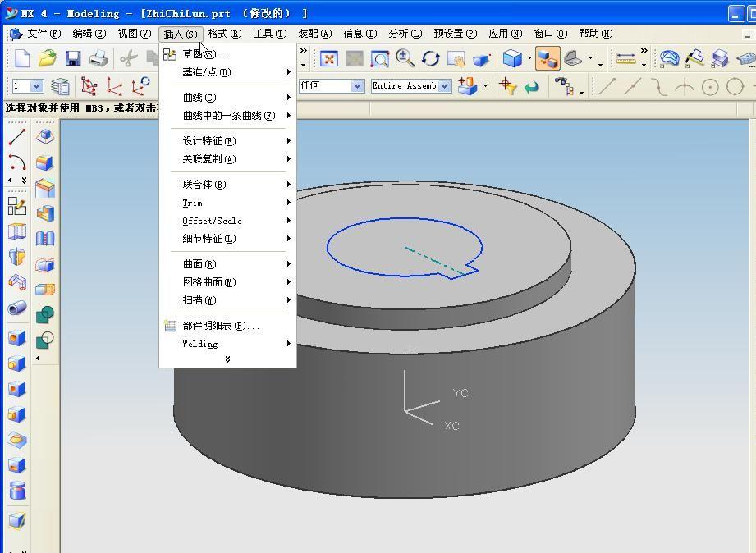Open the Entire Assembly scope dropdown

pos(445,86)
